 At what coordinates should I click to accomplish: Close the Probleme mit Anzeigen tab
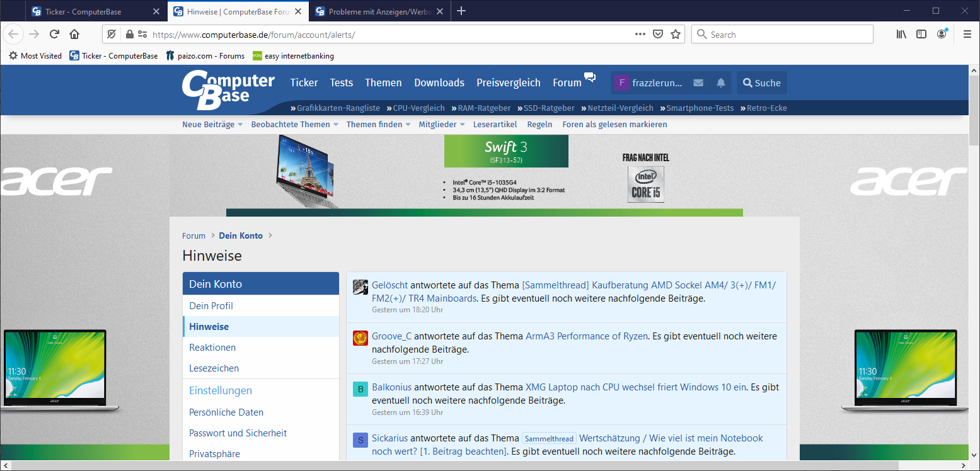click(x=440, y=11)
